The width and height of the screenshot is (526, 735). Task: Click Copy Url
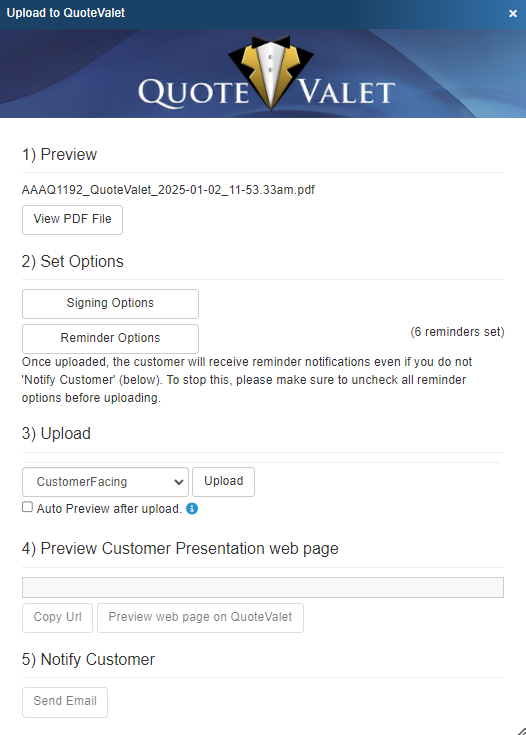(x=57, y=617)
